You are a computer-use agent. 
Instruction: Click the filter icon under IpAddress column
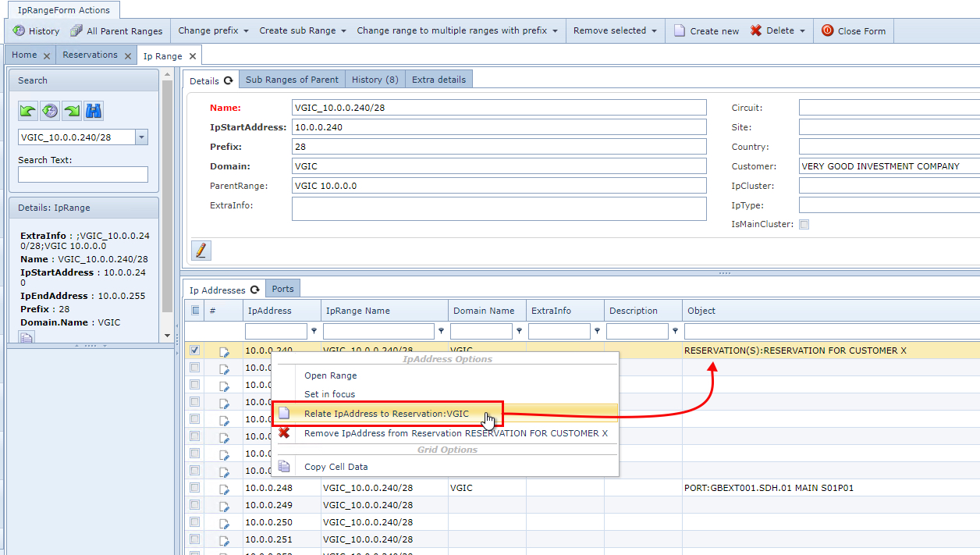(314, 331)
